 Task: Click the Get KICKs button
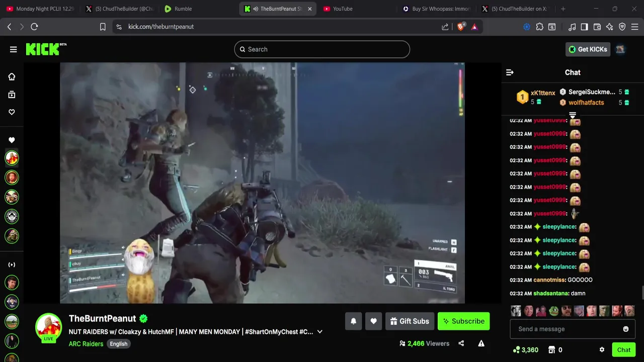588,49
